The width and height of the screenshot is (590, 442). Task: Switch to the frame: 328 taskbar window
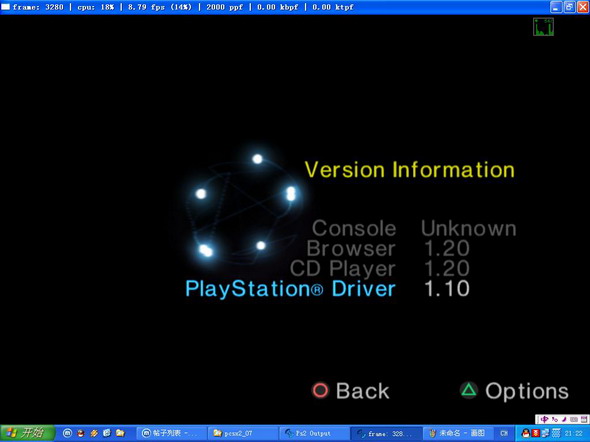point(386,433)
